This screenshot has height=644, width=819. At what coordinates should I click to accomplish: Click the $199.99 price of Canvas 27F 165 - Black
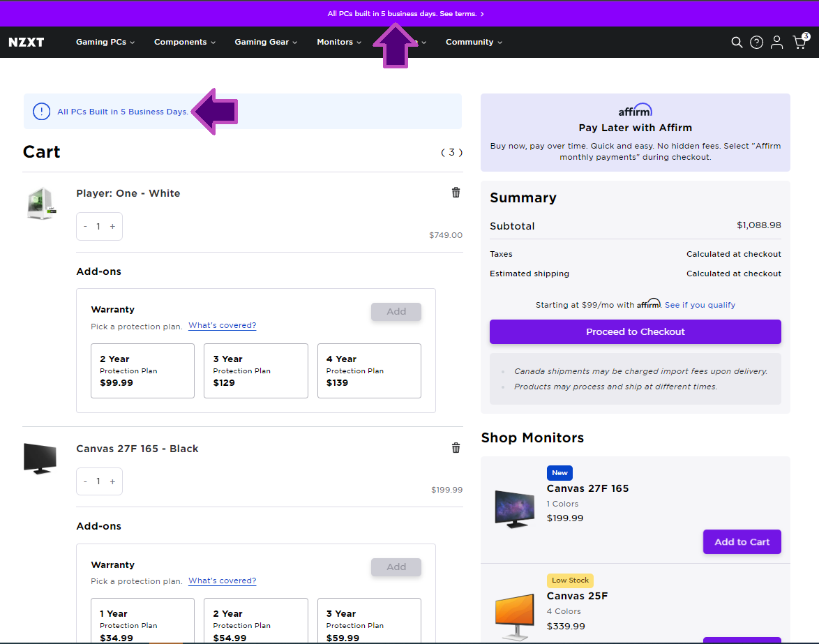tap(446, 490)
